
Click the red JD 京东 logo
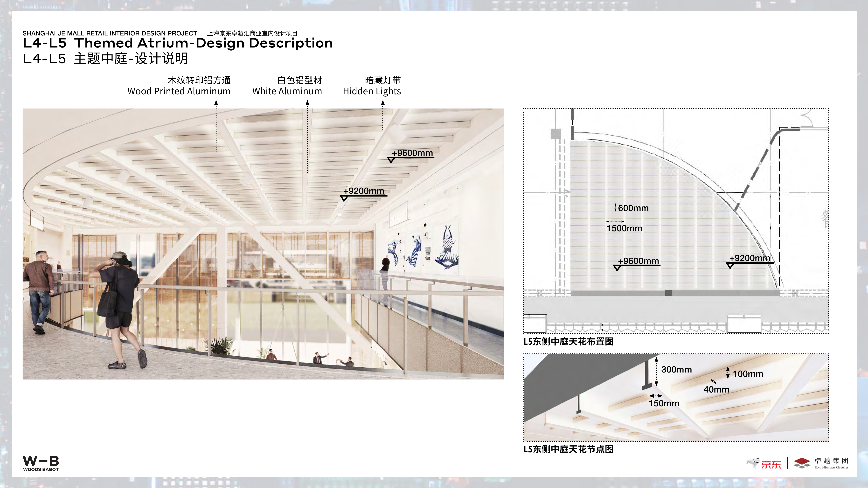pyautogui.click(x=764, y=463)
